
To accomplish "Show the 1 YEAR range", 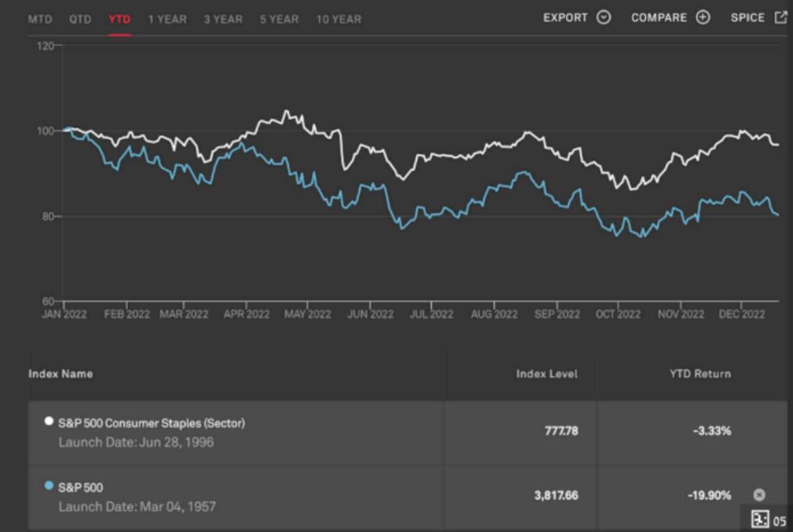I will [x=167, y=19].
